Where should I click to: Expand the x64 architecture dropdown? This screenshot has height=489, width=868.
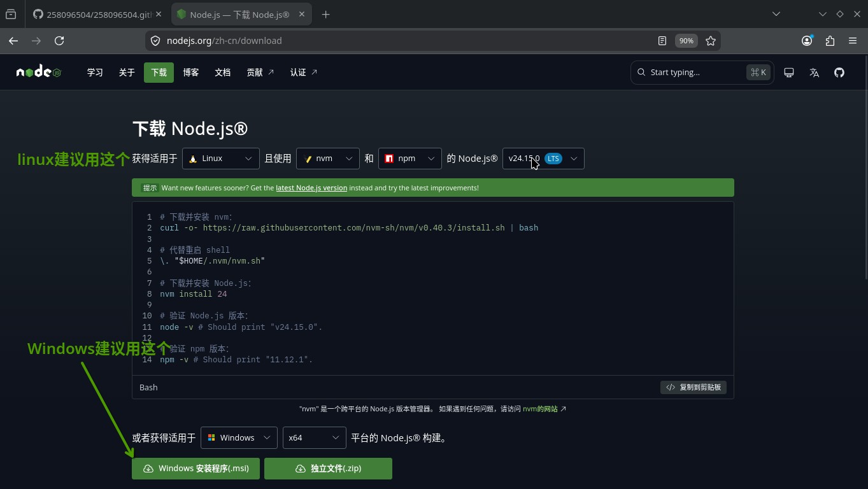coord(314,437)
